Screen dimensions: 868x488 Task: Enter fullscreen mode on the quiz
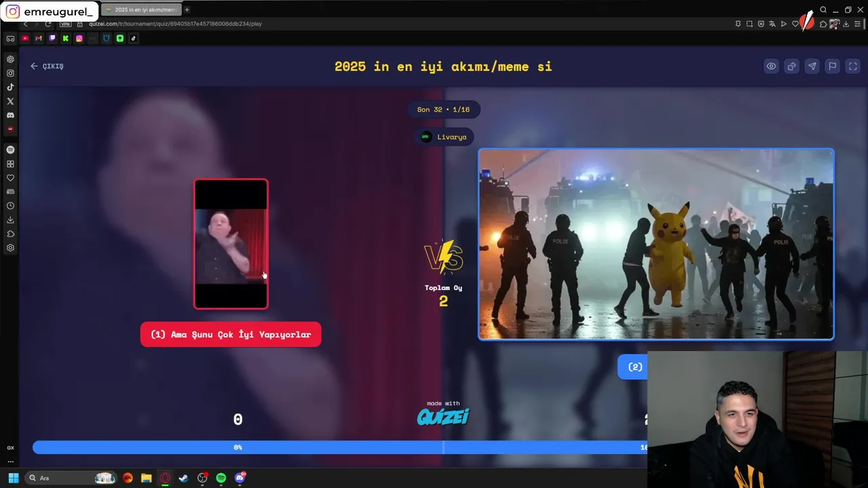pyautogui.click(x=852, y=66)
